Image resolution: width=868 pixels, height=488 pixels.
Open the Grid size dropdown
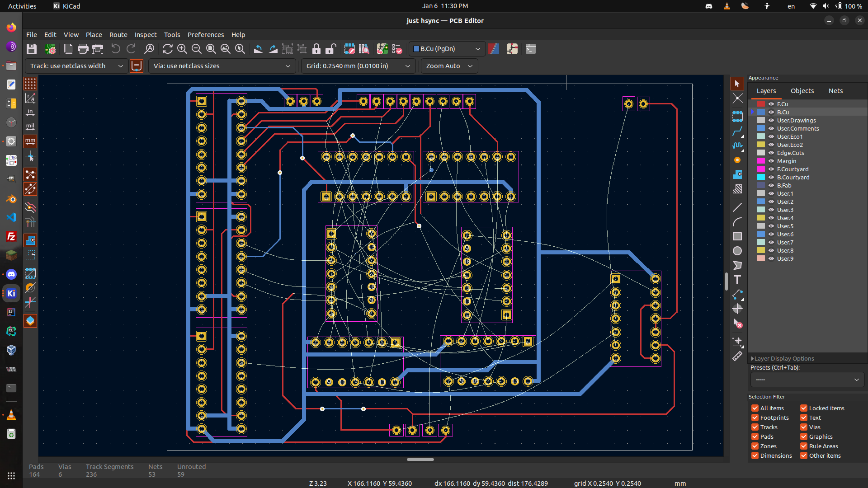click(358, 66)
